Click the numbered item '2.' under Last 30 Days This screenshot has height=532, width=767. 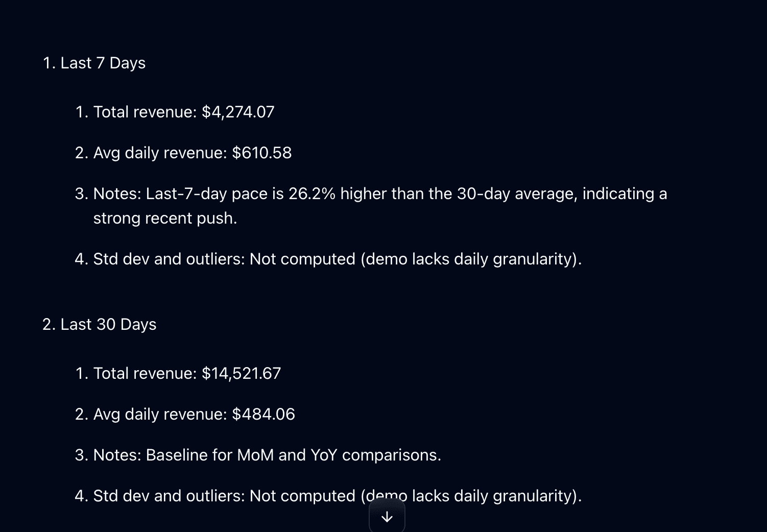(x=82, y=414)
